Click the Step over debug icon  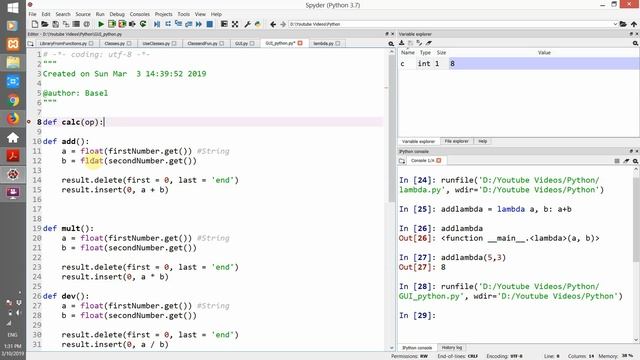(168, 24)
